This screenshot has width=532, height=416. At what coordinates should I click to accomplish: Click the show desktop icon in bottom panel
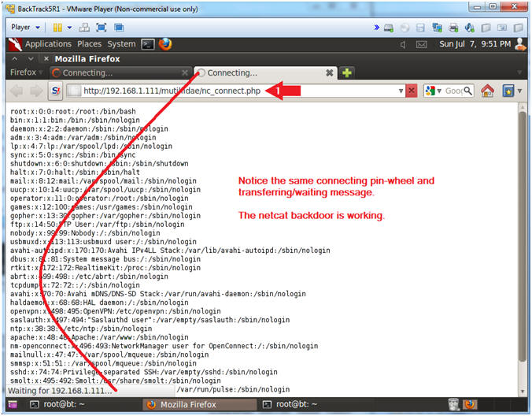tap(13, 404)
